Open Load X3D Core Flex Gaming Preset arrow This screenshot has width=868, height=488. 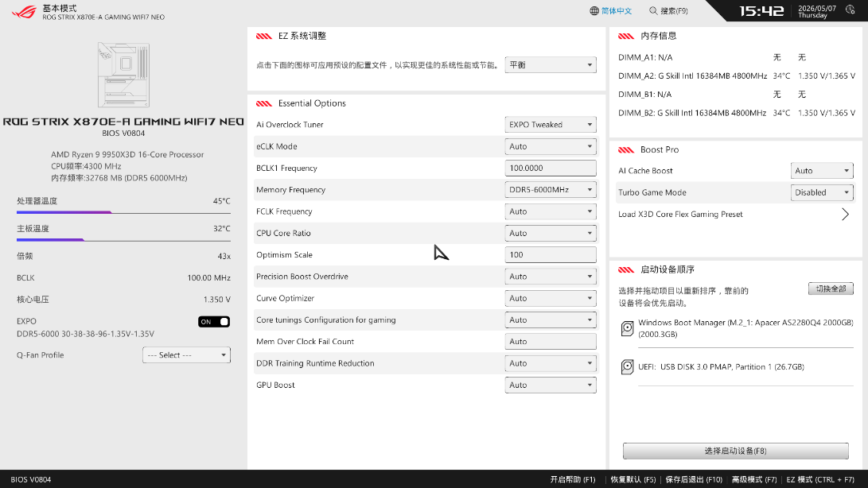pos(845,214)
